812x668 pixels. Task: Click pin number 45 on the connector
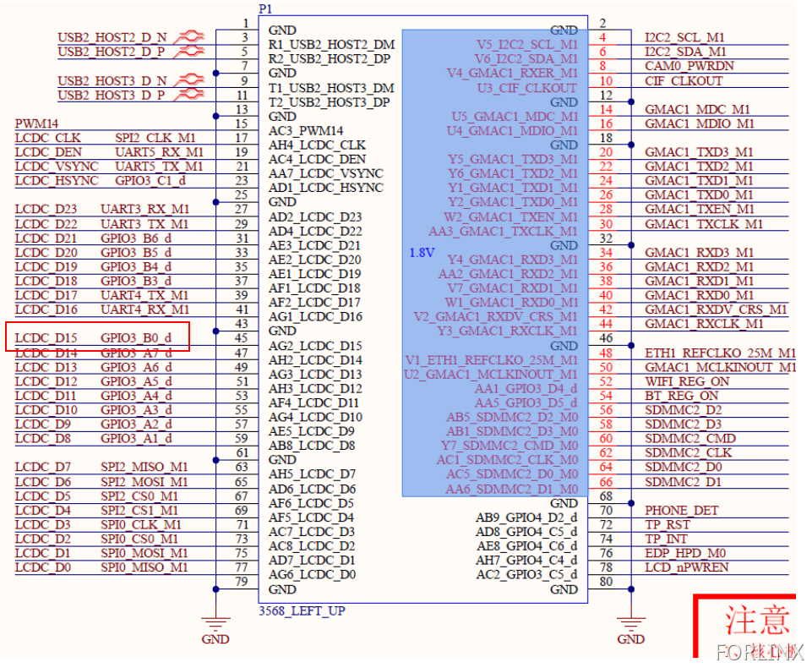click(x=241, y=338)
